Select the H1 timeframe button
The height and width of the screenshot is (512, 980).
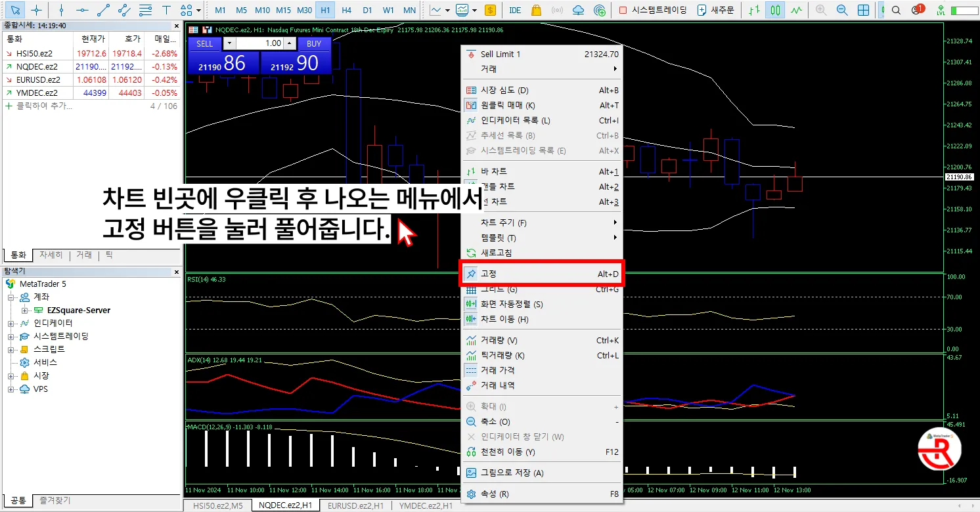coord(325,10)
